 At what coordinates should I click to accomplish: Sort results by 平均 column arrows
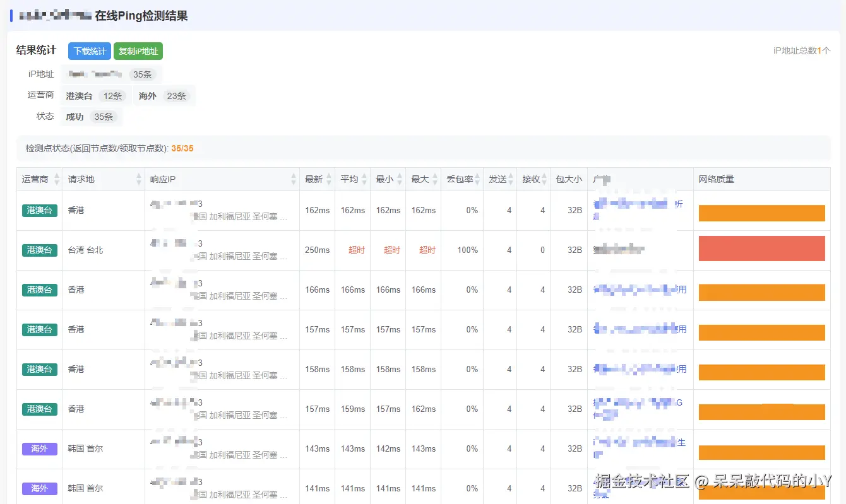364,179
